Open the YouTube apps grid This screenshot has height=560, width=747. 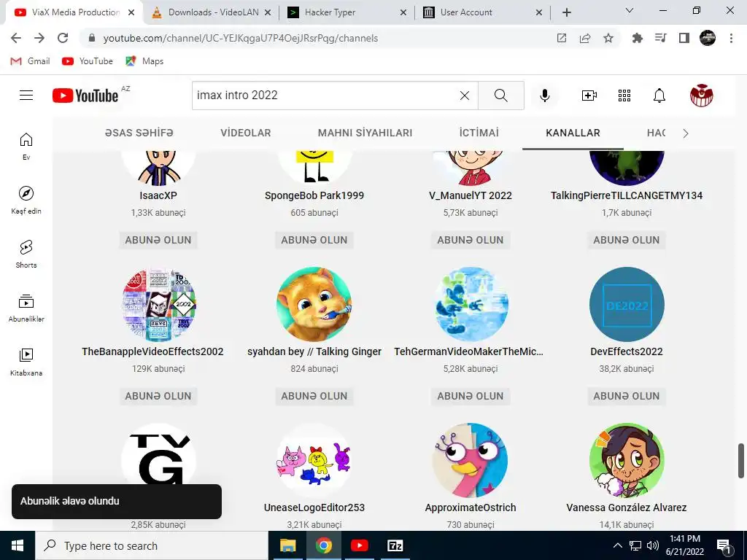pos(624,96)
